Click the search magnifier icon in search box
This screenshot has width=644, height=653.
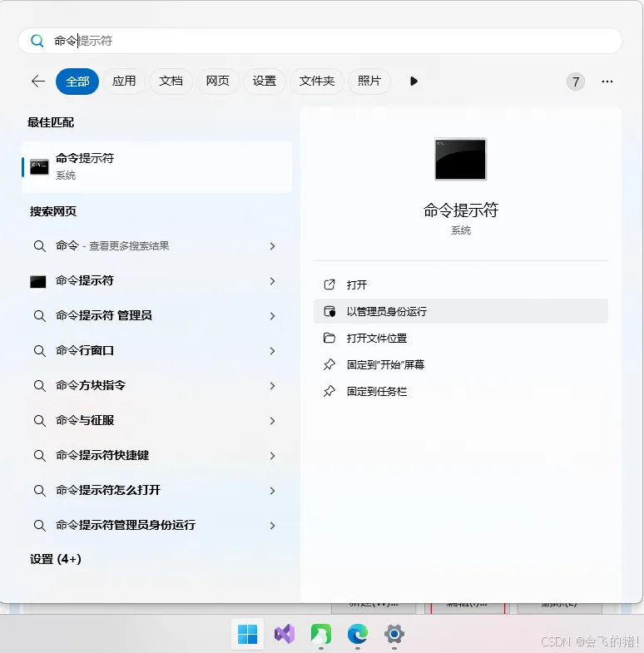[x=37, y=41]
